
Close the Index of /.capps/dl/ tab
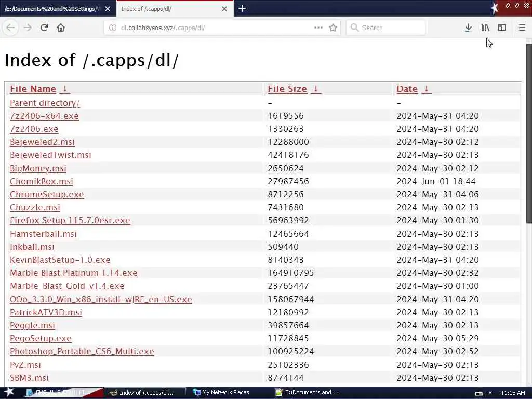(x=224, y=9)
